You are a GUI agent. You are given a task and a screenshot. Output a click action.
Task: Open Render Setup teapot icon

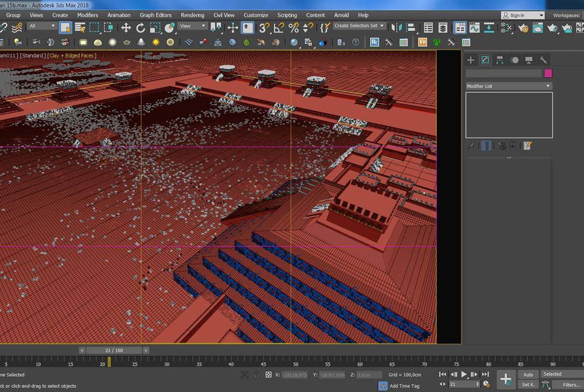pos(523,27)
